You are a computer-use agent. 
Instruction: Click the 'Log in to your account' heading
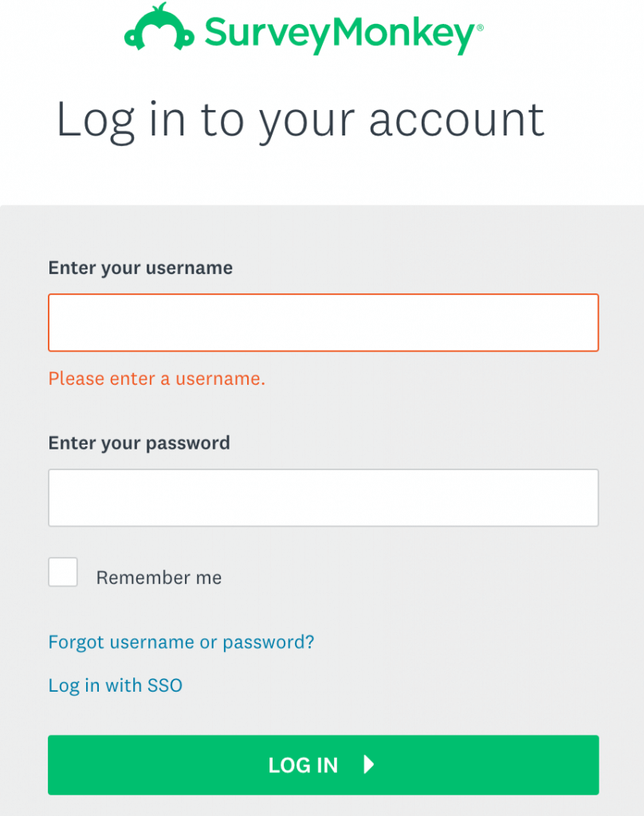(x=300, y=120)
